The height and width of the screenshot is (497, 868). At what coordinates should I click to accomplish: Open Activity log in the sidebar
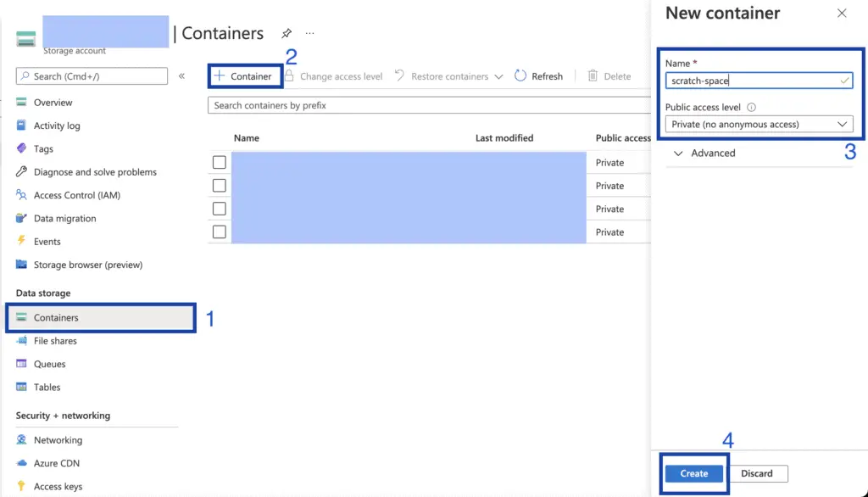tap(57, 126)
